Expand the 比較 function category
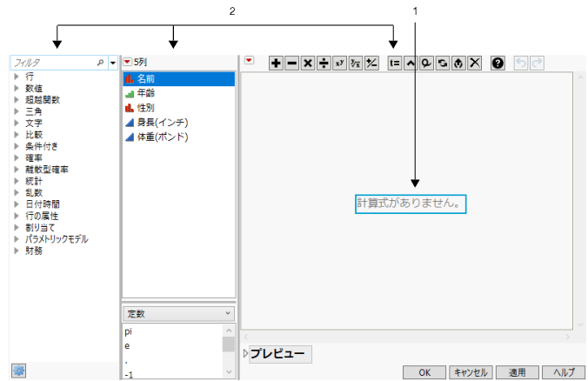This screenshot has height=381, width=588. (17, 135)
